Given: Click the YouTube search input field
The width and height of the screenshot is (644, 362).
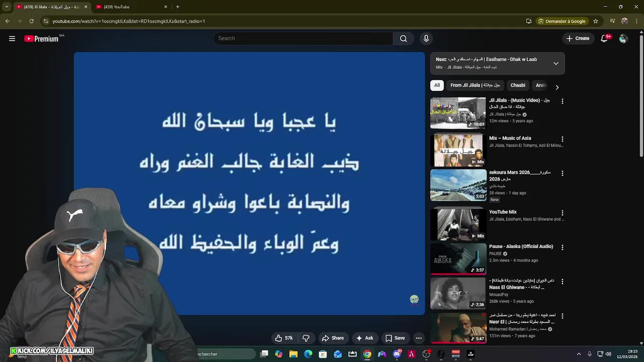Looking at the screenshot, I should [303, 39].
